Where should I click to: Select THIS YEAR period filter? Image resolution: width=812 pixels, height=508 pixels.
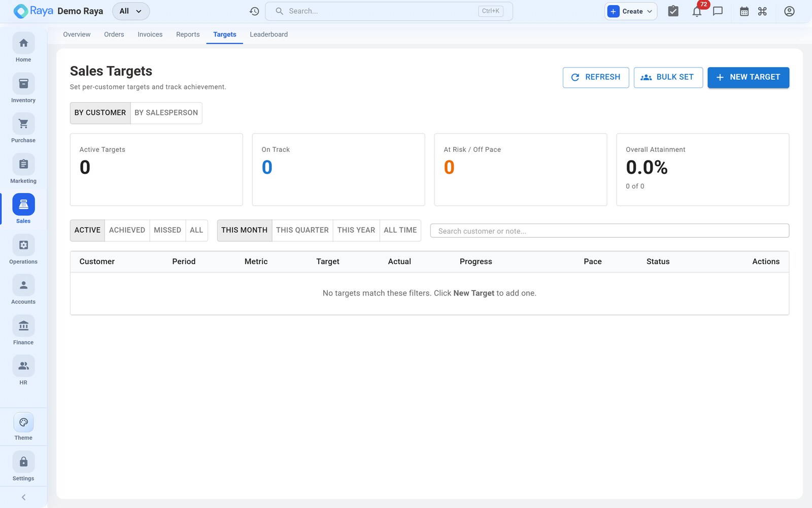[x=356, y=230]
